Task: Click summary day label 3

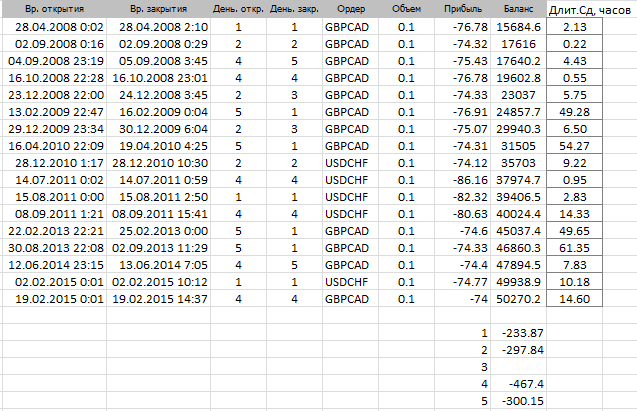Action: (x=463, y=367)
